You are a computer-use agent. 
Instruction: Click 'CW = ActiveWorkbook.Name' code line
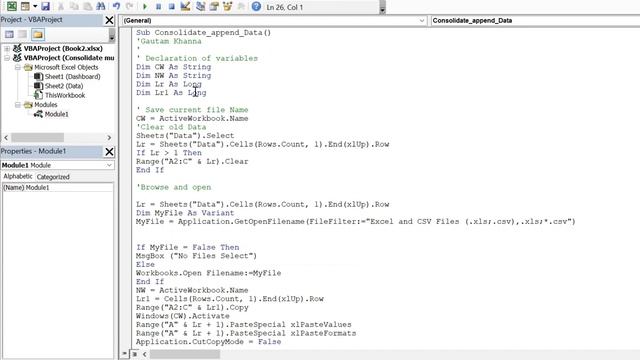(x=192, y=118)
